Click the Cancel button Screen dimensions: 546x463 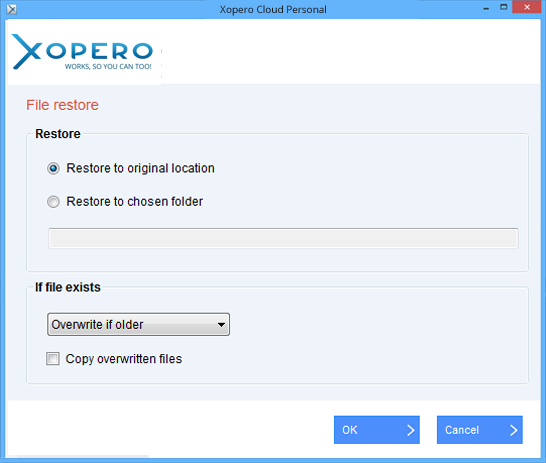pos(479,430)
